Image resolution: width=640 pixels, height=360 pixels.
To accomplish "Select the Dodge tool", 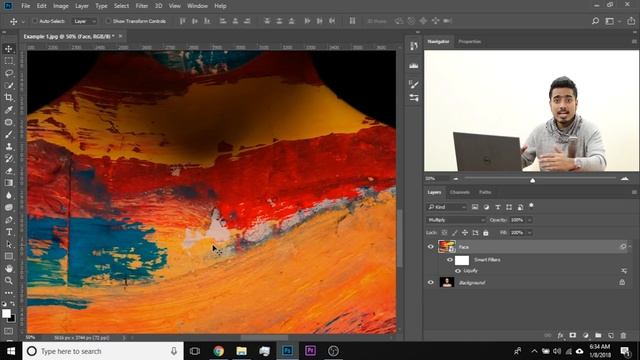I will 9,207.
